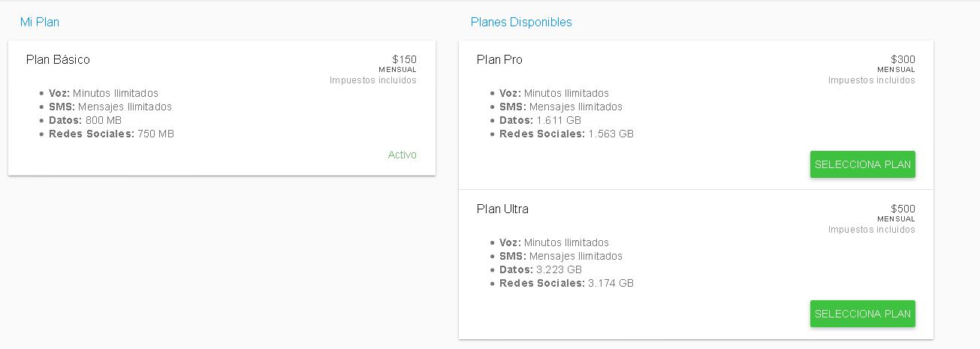This screenshot has height=349, width=980.
Task: Click the Redes Sociales 1.563 GB line
Action: tap(566, 134)
